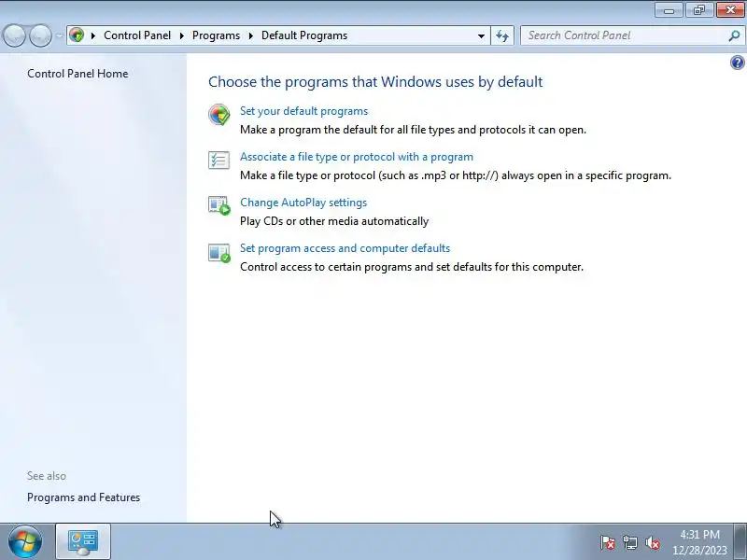Click the heading "Choose the programs that Windows uses"
The image size is (747, 560).
pos(375,82)
